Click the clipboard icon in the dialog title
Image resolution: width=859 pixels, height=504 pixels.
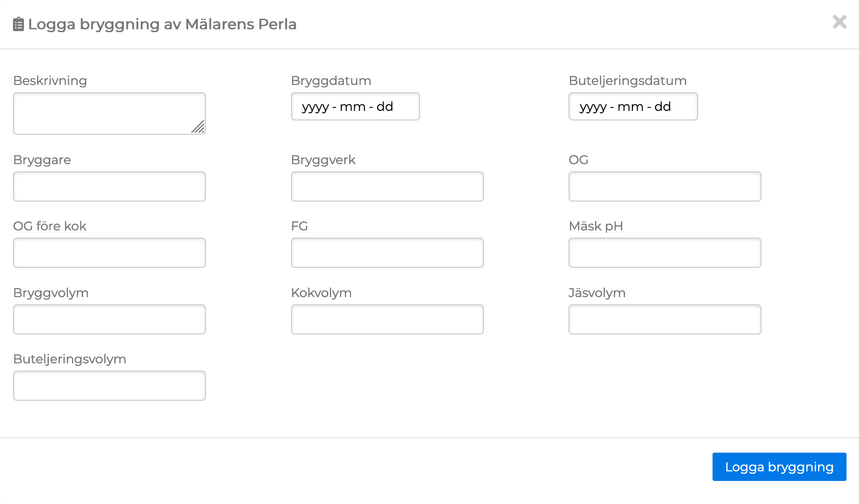(18, 24)
